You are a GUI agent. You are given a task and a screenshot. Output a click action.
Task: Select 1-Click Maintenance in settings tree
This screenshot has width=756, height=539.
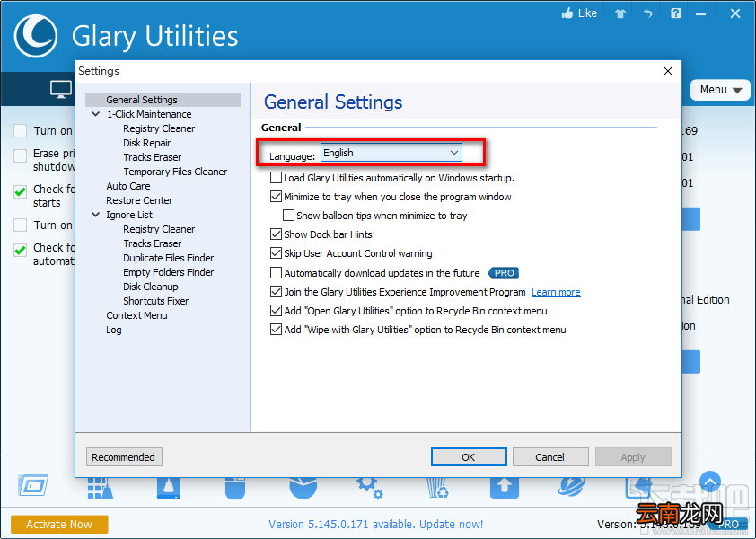coord(149,114)
